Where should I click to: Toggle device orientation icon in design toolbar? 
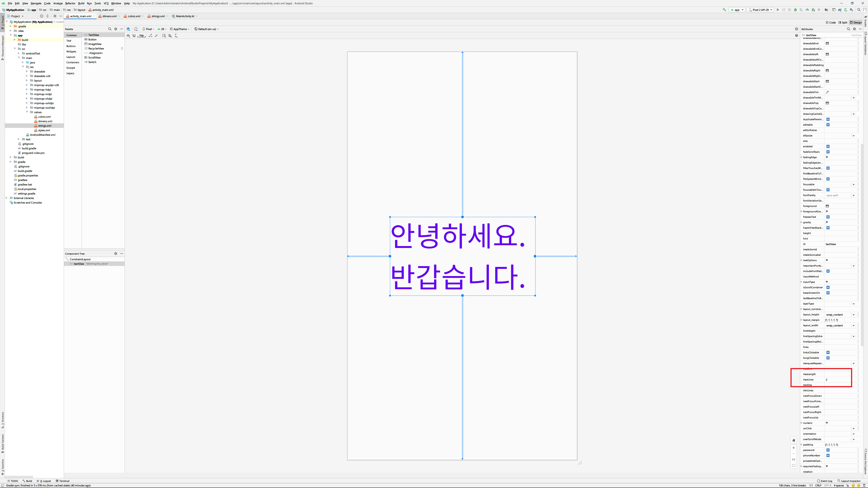(x=136, y=29)
